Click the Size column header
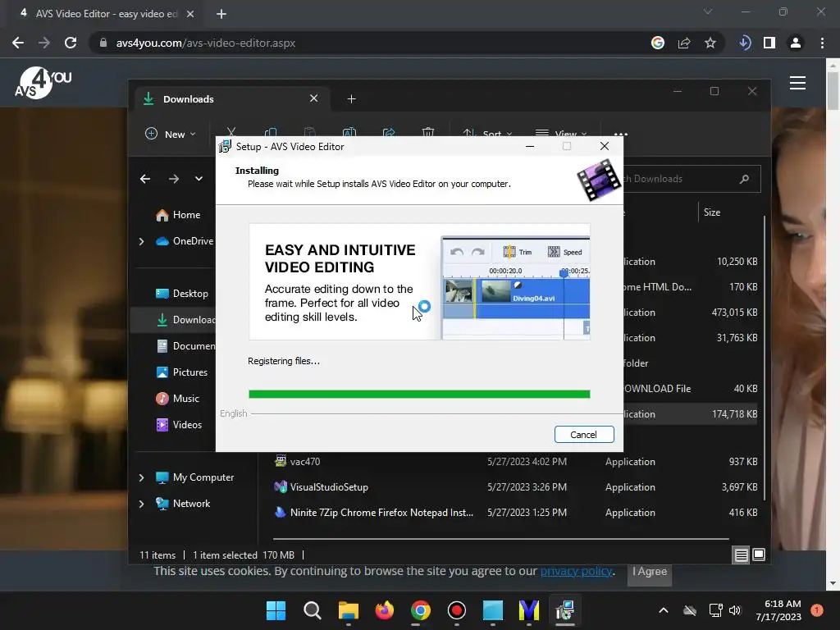840x630 pixels. coord(712,212)
